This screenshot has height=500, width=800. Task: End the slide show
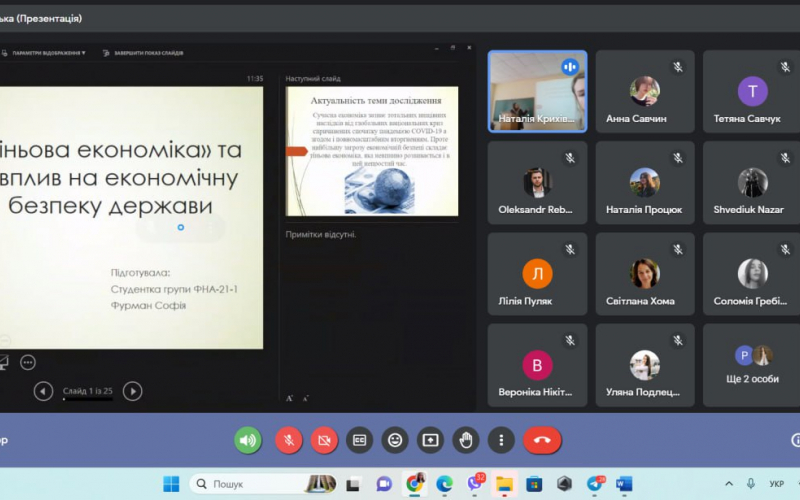click(x=143, y=53)
